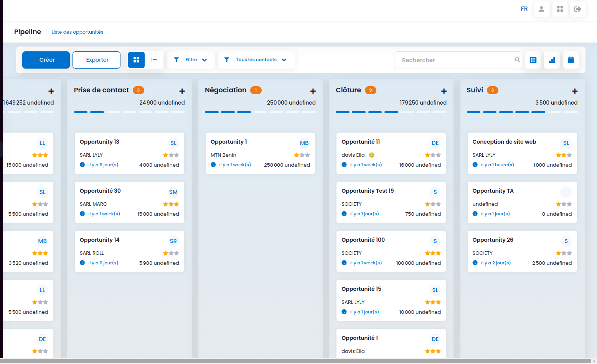The height and width of the screenshot is (364, 597).
Task: Open the bar chart statistics view
Action: point(552,60)
